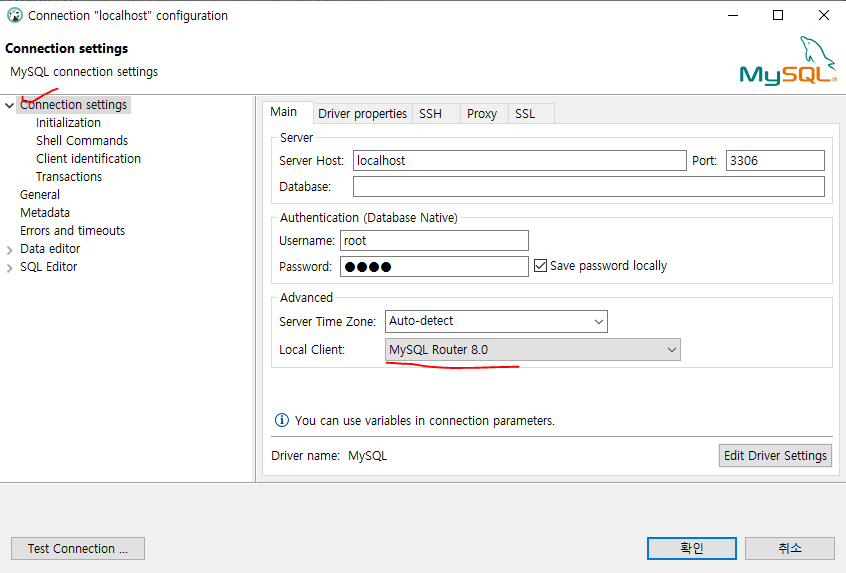Click the Edit Driver Settings button
The image size is (846, 573).
tap(775, 455)
